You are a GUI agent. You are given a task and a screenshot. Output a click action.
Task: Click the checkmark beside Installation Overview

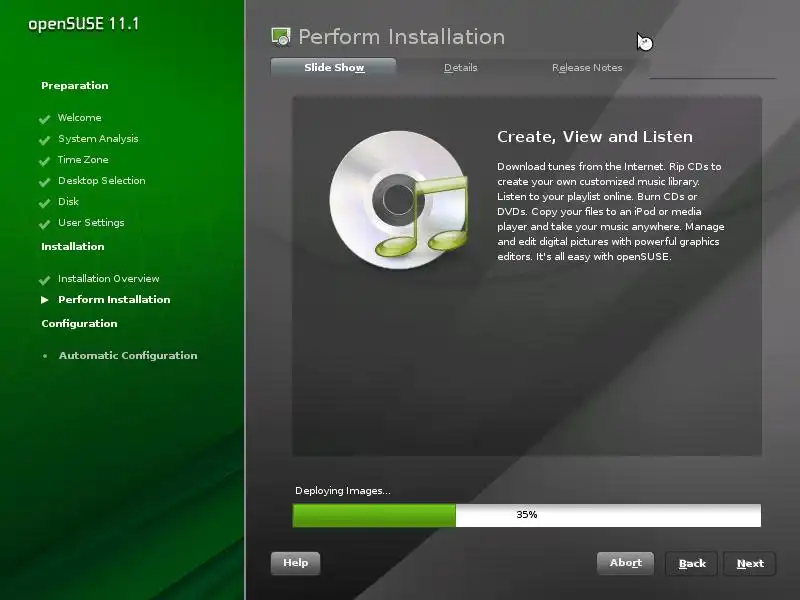[44, 280]
